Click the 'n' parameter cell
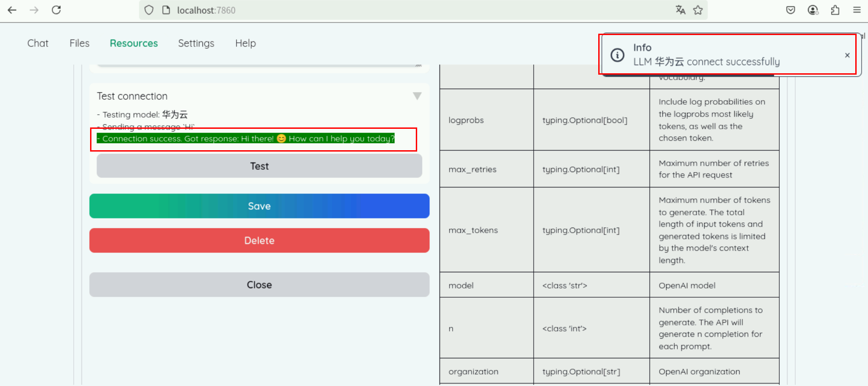868x386 pixels. (486, 328)
